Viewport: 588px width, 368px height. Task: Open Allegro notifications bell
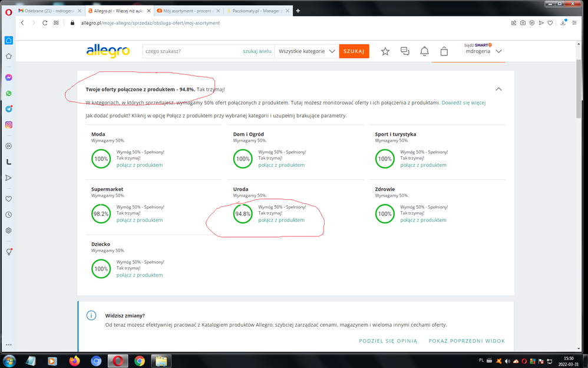click(424, 51)
